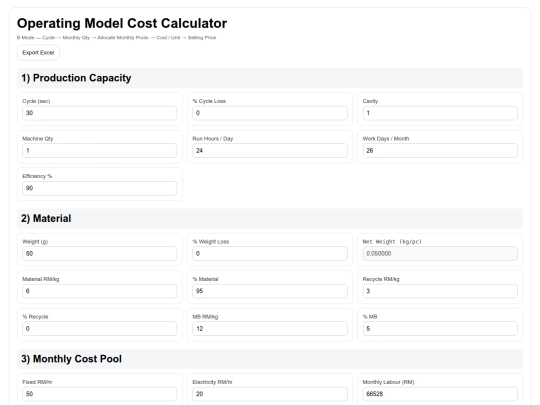Image resolution: width=540 pixels, height=405 pixels.
Task: Edit the Cavity input value
Action: pos(440,113)
